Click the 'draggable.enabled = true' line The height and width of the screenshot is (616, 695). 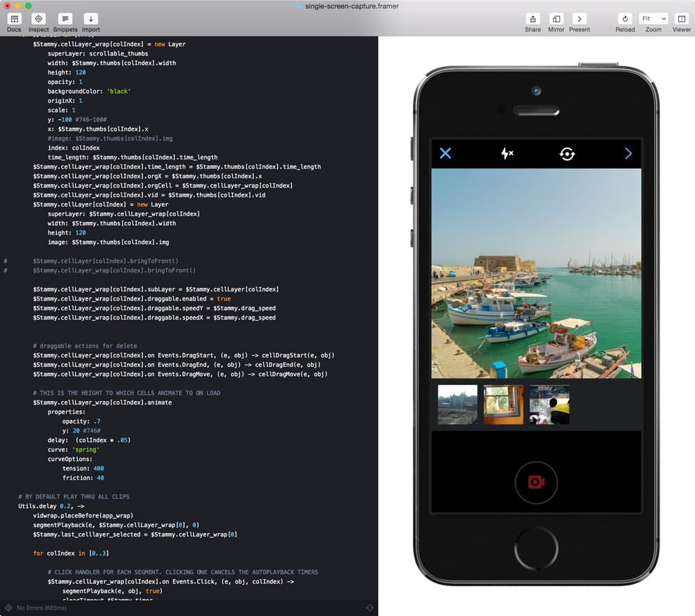(131, 299)
